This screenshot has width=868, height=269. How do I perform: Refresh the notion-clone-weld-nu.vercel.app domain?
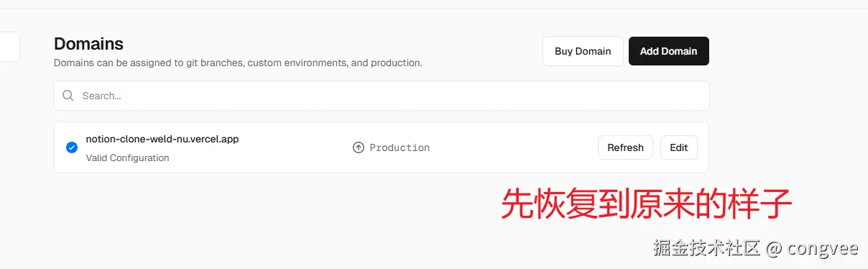pyautogui.click(x=625, y=147)
